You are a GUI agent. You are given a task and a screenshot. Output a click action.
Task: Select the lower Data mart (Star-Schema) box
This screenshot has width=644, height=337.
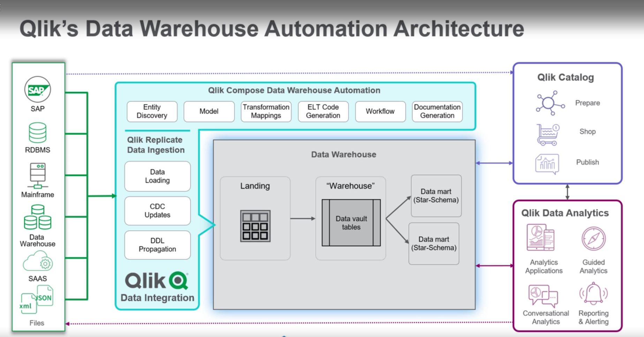click(434, 244)
